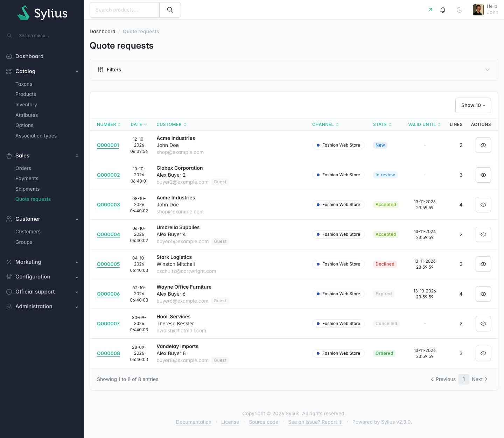Open Orders in the sidebar
The width and height of the screenshot is (504, 438).
pos(23,168)
